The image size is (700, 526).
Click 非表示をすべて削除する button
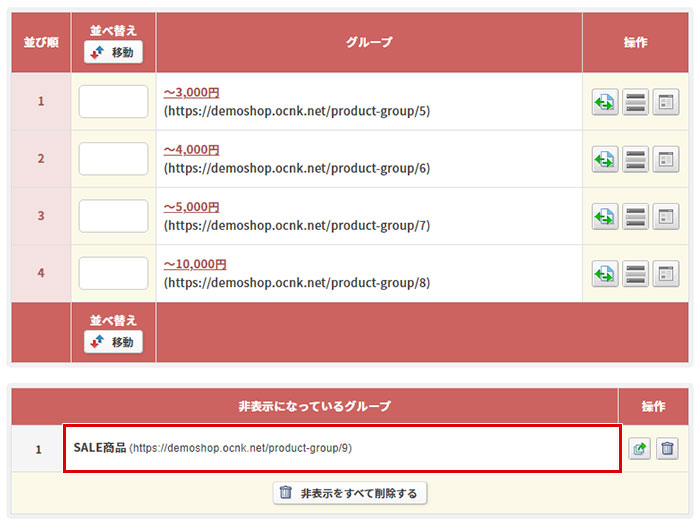[x=350, y=493]
